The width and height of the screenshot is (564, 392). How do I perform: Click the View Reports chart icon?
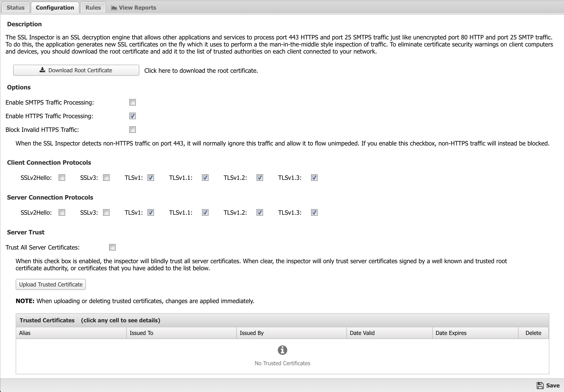coord(114,8)
